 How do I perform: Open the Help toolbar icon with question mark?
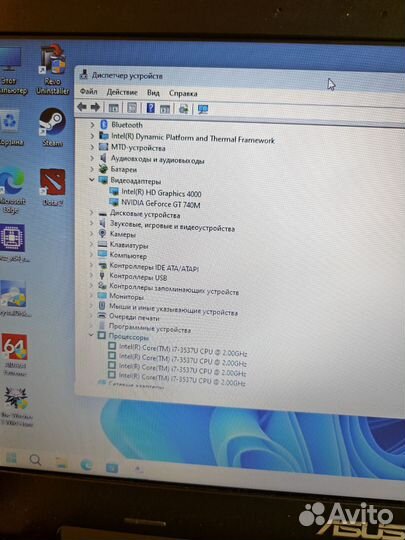(x=150, y=108)
